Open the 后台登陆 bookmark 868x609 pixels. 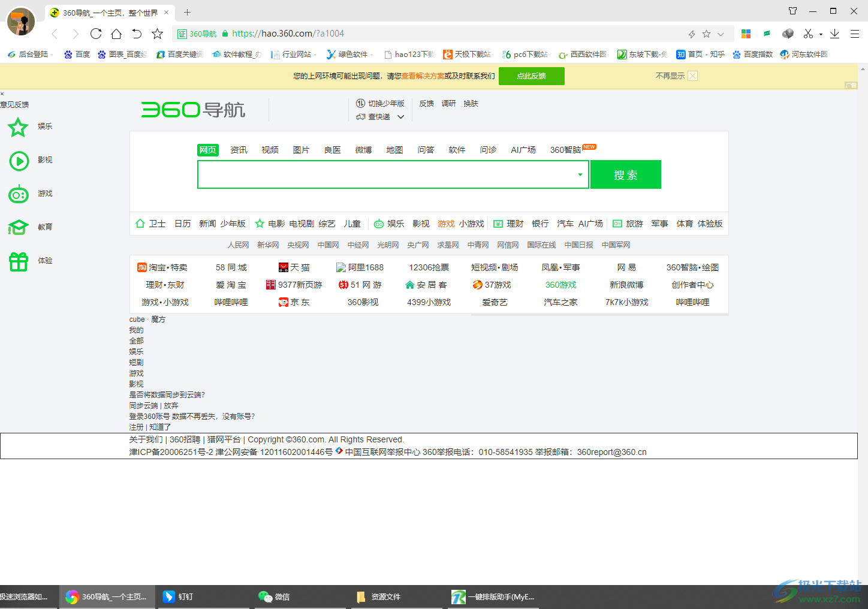click(29, 54)
